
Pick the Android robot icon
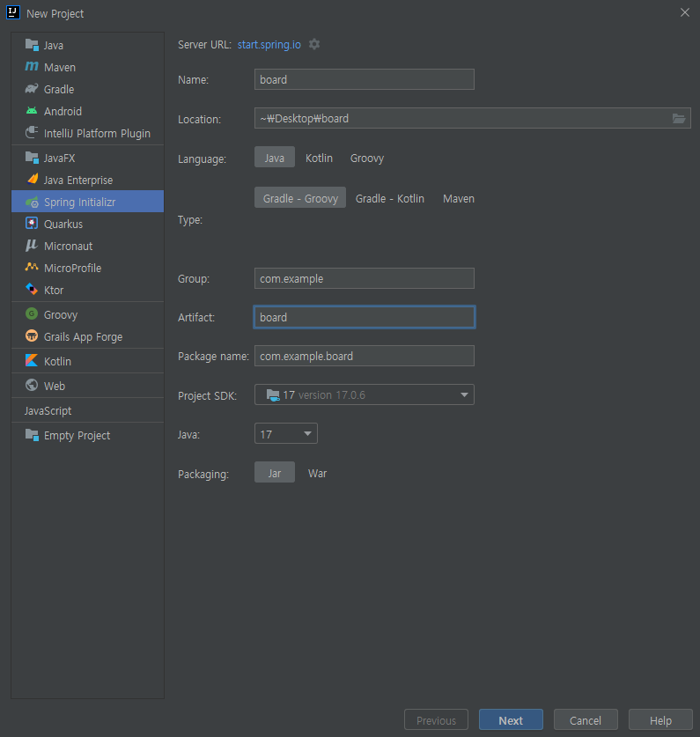click(x=32, y=111)
